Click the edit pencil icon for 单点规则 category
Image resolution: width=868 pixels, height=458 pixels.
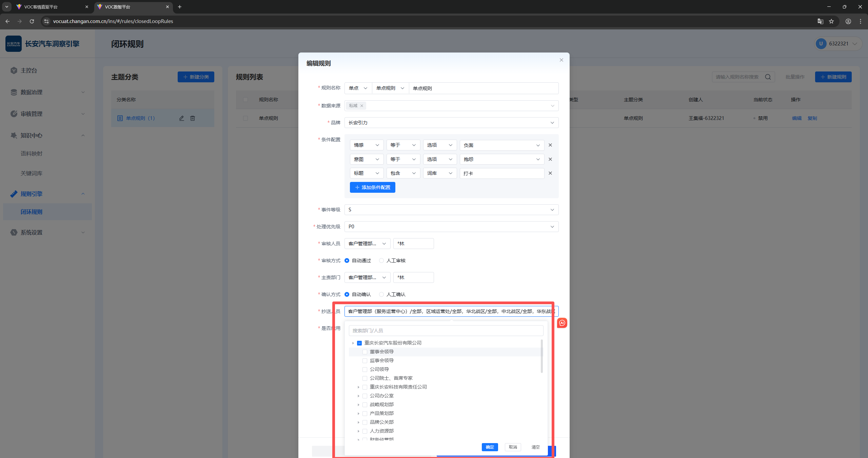182,118
